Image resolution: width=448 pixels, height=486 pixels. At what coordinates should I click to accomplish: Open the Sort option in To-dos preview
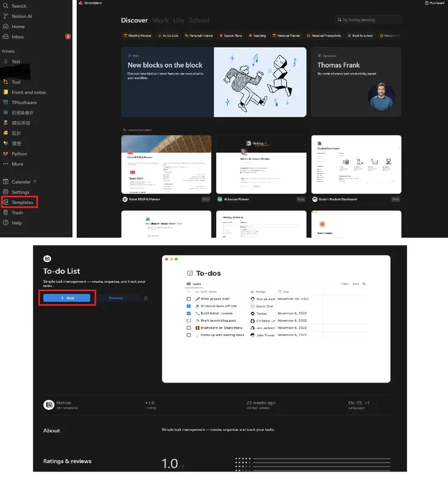(x=355, y=284)
